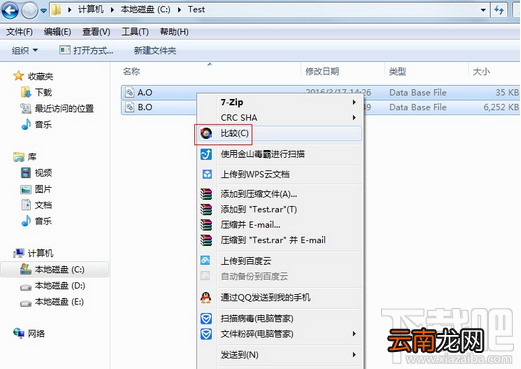Click the 百度云 icon beside 上传到百度云
Screen dimensions: 521x369
(205, 260)
